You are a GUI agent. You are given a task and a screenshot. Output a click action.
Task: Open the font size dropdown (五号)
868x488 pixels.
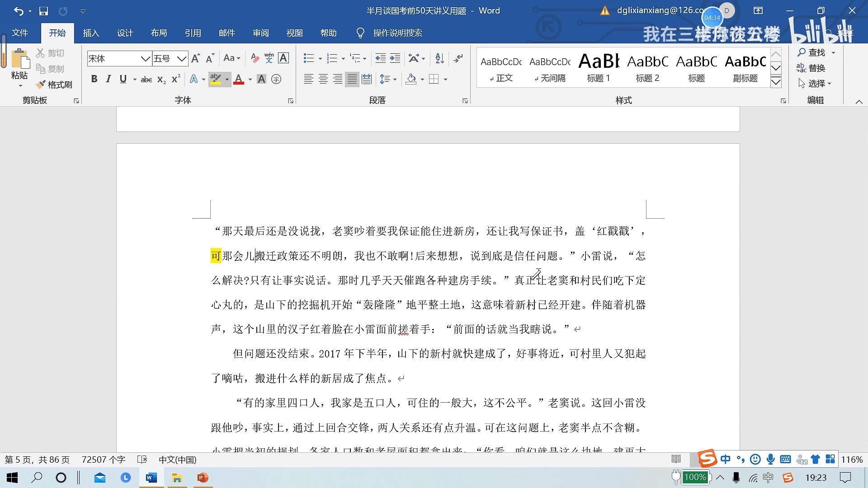click(x=182, y=58)
